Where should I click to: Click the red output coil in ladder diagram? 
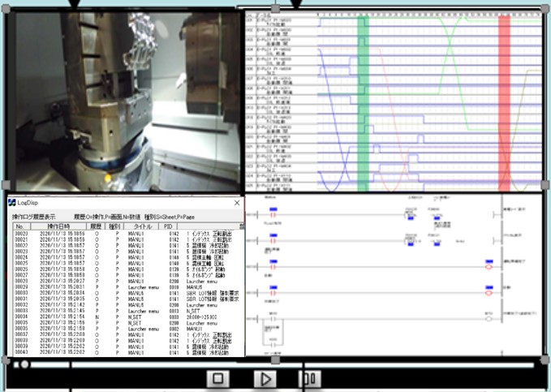coord(489,265)
